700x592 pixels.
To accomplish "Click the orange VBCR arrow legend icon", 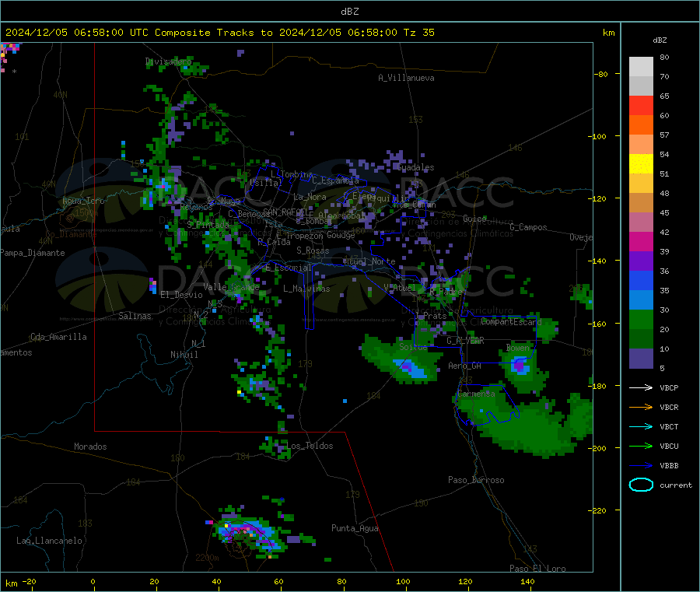I will (x=641, y=407).
